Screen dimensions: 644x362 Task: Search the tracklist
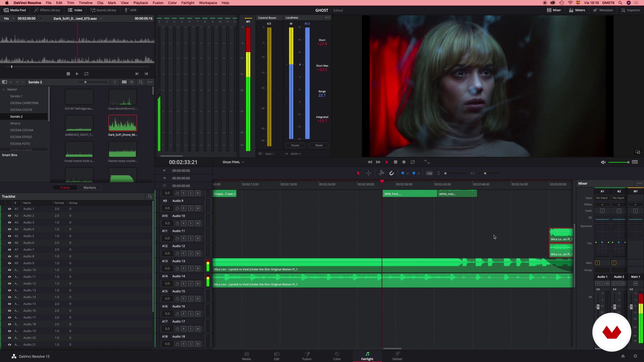click(x=150, y=196)
